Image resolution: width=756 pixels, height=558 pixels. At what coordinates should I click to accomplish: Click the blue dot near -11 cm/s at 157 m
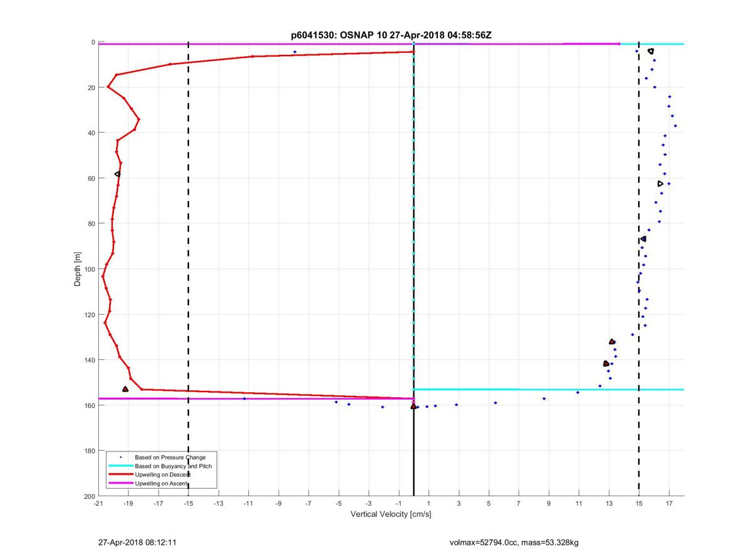tap(244, 398)
